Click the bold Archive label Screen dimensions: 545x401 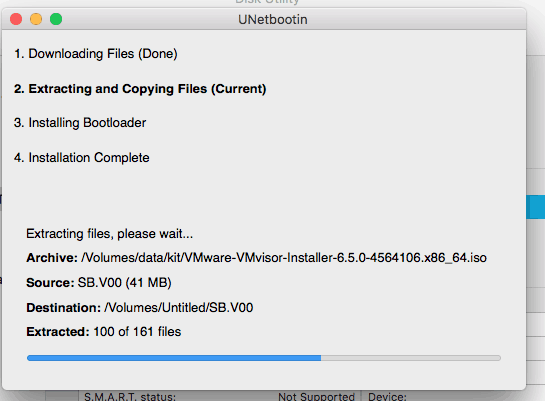pyautogui.click(x=52, y=258)
